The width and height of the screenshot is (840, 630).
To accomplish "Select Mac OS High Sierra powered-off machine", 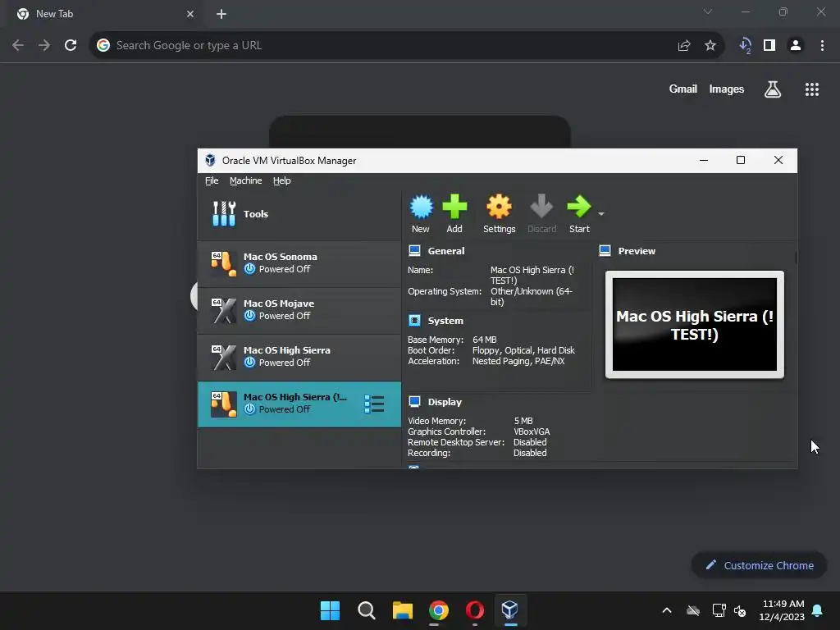I will point(299,357).
